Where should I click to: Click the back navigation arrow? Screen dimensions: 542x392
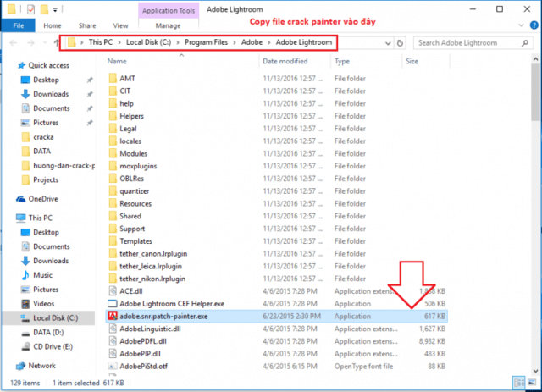(11, 42)
